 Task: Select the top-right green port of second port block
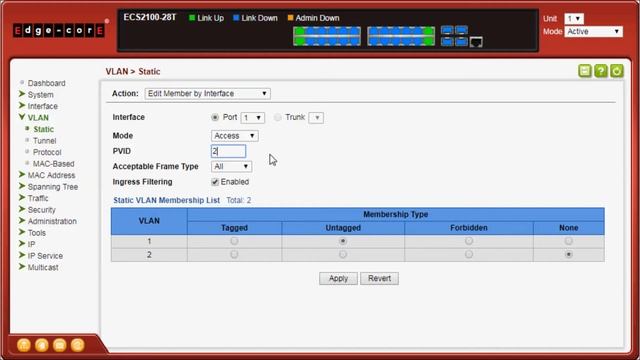coord(428,31)
